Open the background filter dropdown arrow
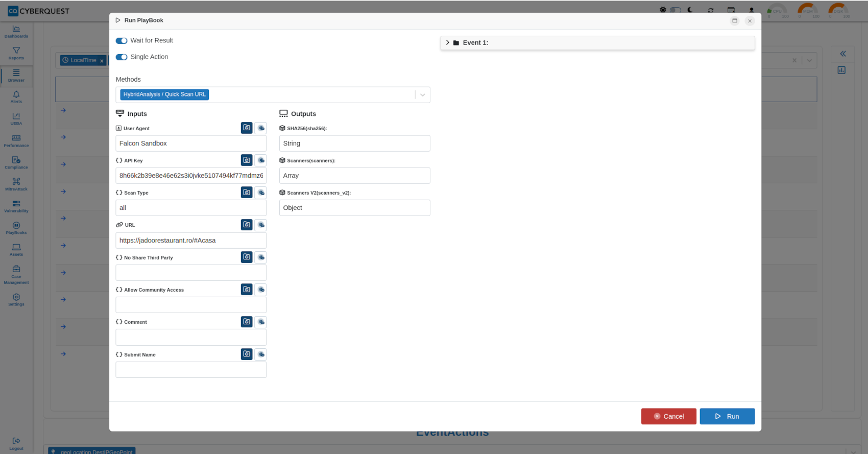 click(x=809, y=60)
